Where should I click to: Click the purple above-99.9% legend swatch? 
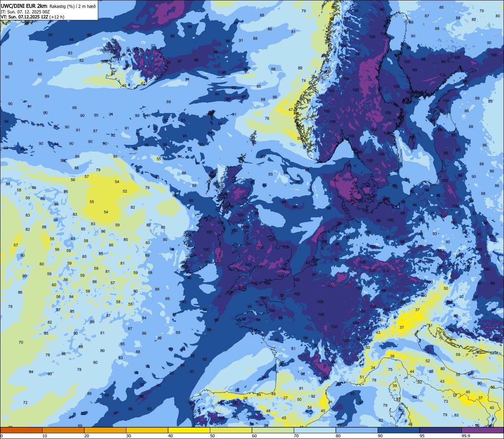coord(482,430)
